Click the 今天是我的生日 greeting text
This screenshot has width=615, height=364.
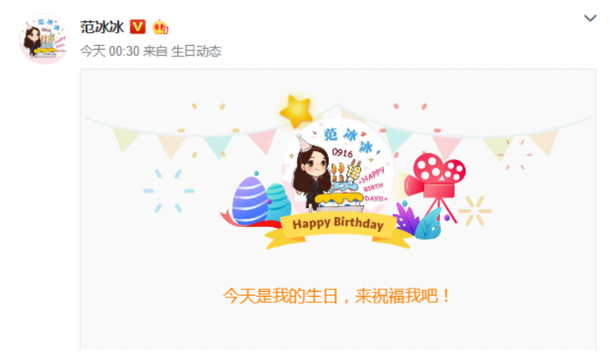coord(337,296)
